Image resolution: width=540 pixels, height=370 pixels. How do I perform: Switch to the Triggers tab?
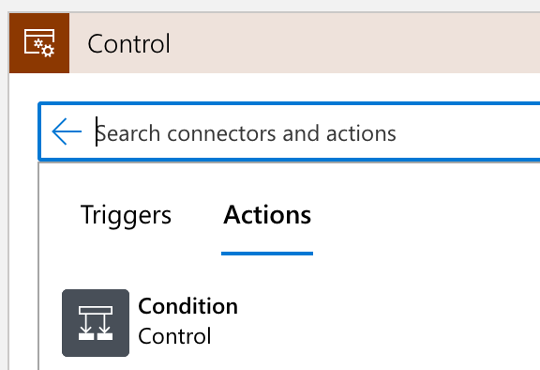coord(126,215)
